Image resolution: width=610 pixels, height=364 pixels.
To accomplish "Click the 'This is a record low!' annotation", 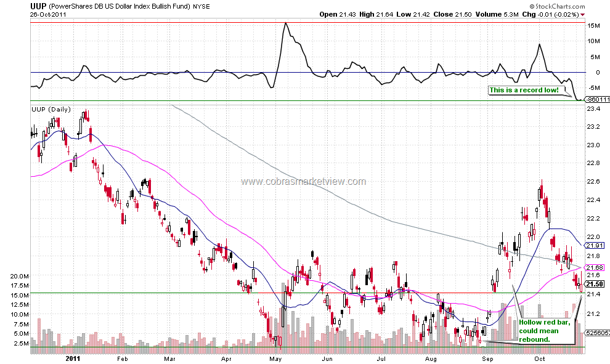I will click(x=524, y=90).
